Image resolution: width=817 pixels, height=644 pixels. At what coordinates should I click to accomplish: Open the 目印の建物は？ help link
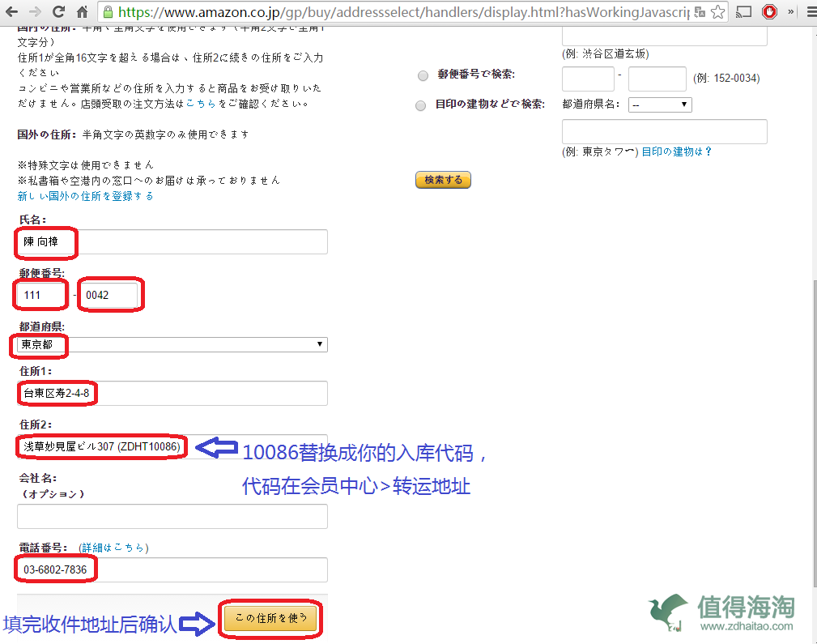676,151
